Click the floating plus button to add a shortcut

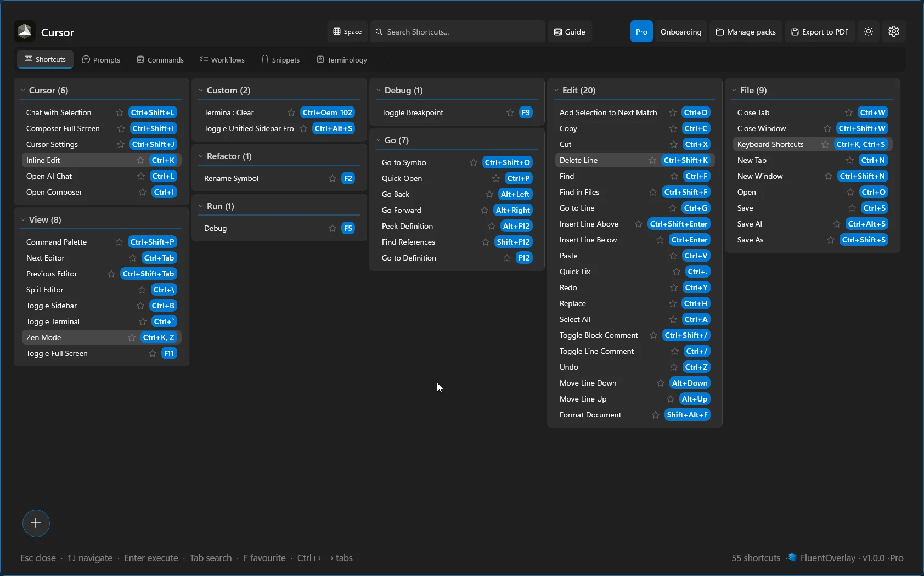coord(36,523)
